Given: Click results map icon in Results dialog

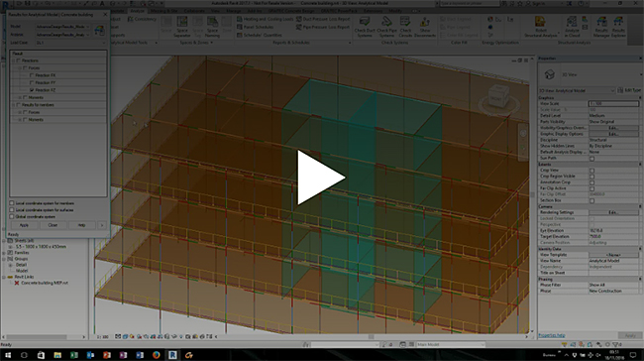Looking at the screenshot, I should [99, 31].
